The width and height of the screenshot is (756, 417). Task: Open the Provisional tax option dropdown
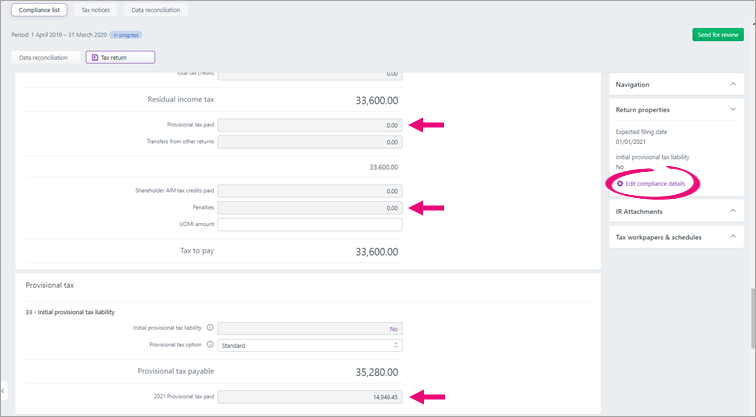[310, 346]
